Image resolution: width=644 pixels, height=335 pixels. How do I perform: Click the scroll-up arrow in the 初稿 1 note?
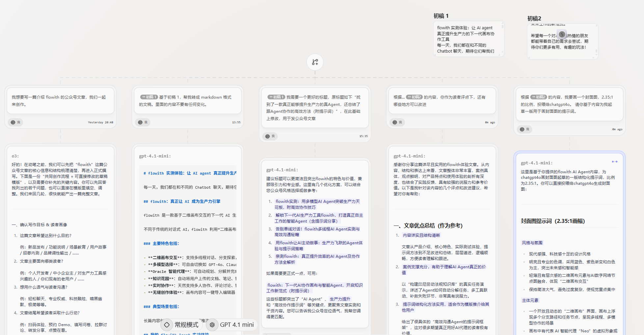click(x=502, y=23)
